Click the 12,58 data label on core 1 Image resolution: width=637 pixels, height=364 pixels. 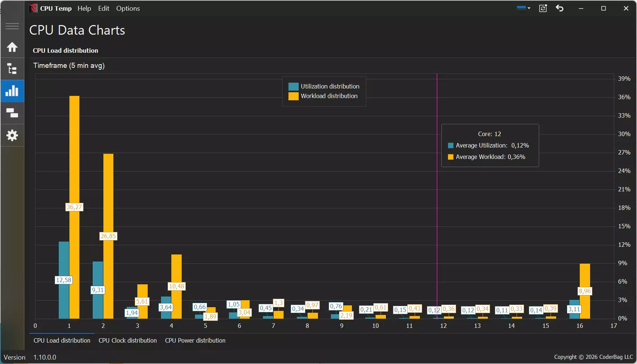(64, 280)
